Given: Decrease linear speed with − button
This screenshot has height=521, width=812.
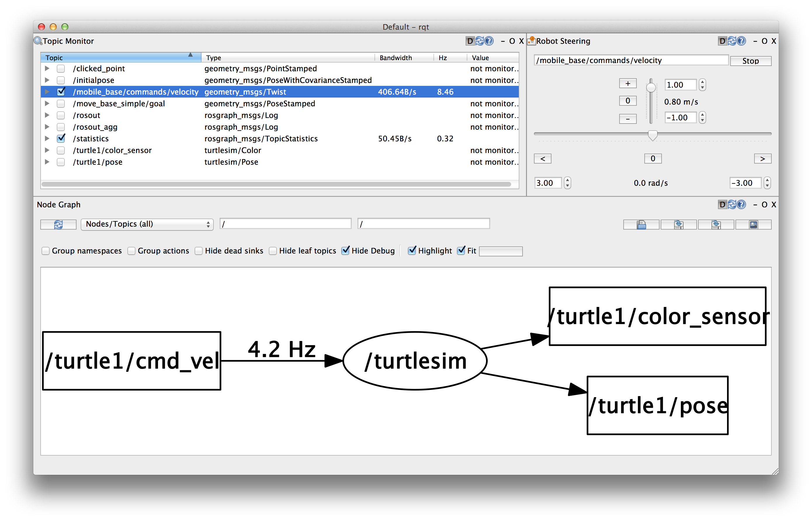Looking at the screenshot, I should coord(628,119).
